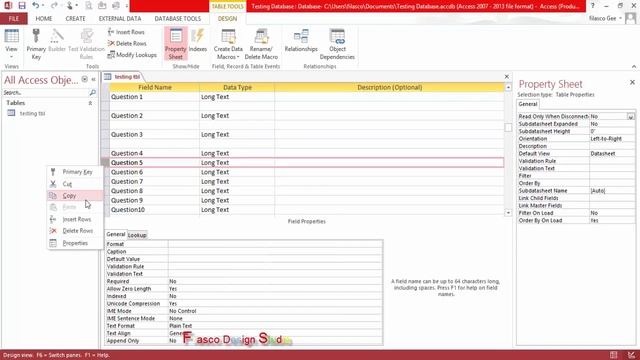Save via Quick Access toolbar
Image resolution: width=640 pixels, height=360 pixels.
pyautogui.click(x=22, y=6)
